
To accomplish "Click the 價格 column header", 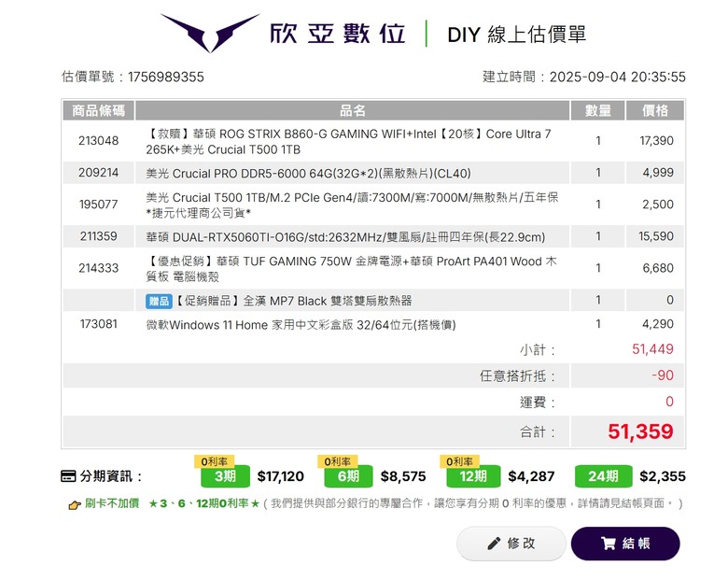I will click(655, 110).
